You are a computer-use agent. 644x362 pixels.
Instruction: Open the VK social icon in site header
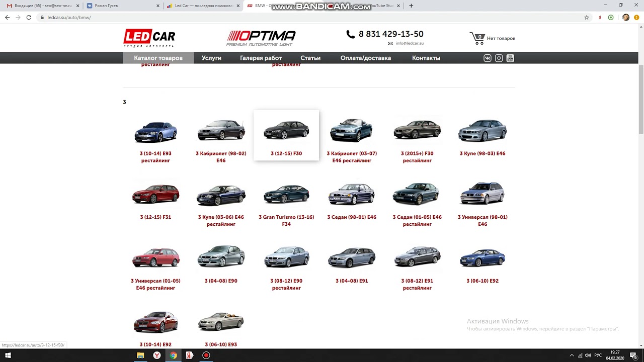click(x=488, y=58)
